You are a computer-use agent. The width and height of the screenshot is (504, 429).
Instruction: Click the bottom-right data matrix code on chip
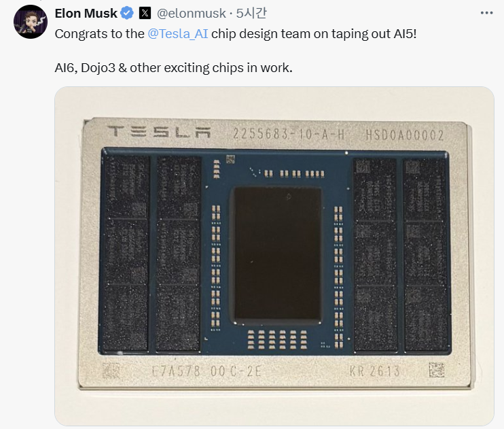tap(436, 371)
